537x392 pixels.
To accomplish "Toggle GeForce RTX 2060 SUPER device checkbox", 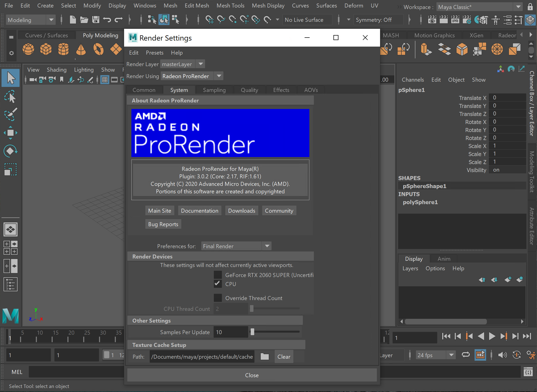I will (x=218, y=275).
